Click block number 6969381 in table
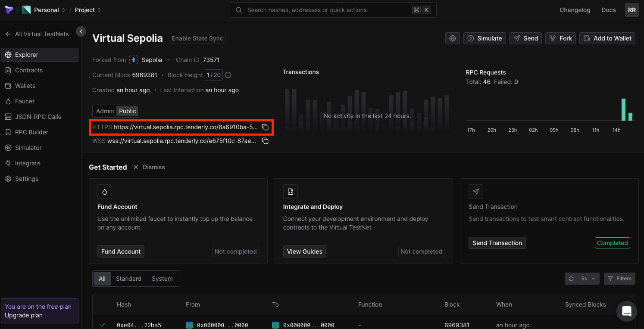The width and height of the screenshot is (644, 329). [x=457, y=325]
